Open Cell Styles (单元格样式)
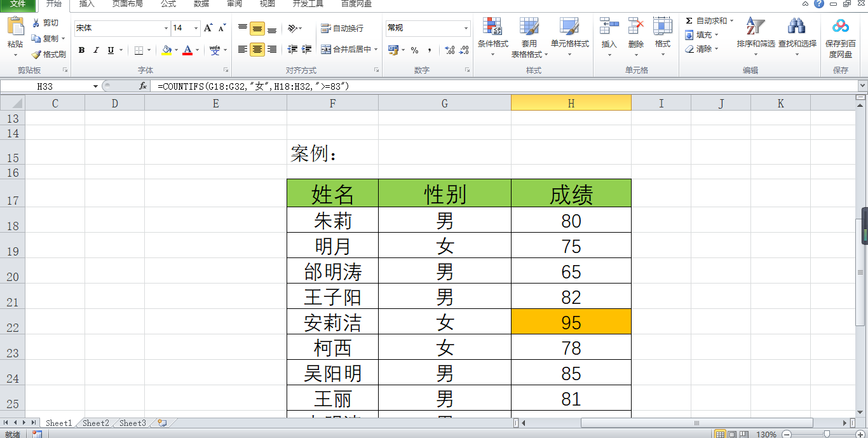Screen dimensions: 868x438 (569, 37)
